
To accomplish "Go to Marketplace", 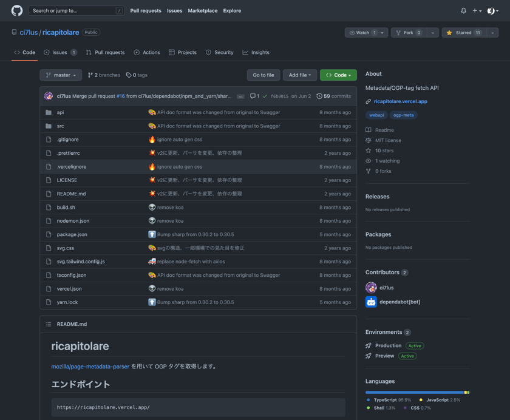I will 203,11.
